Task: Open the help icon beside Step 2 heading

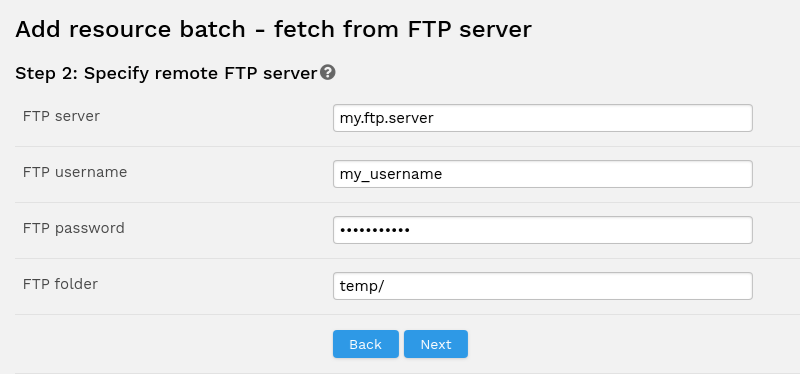Action: [x=328, y=73]
